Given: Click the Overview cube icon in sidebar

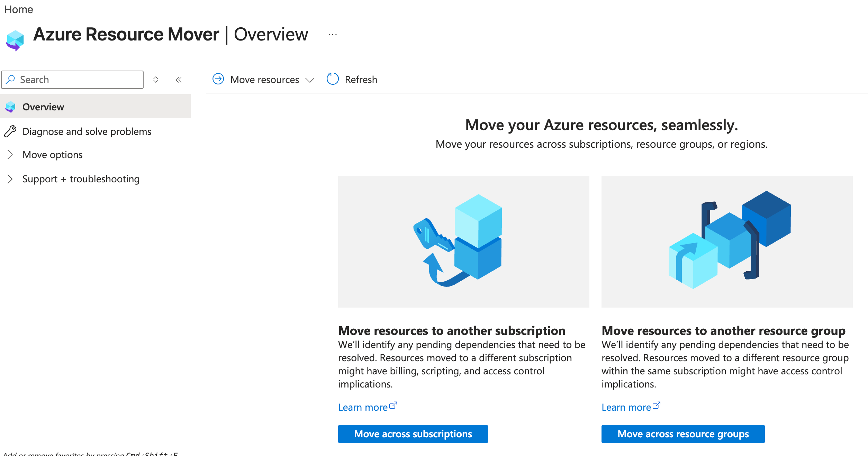Looking at the screenshot, I should [10, 107].
